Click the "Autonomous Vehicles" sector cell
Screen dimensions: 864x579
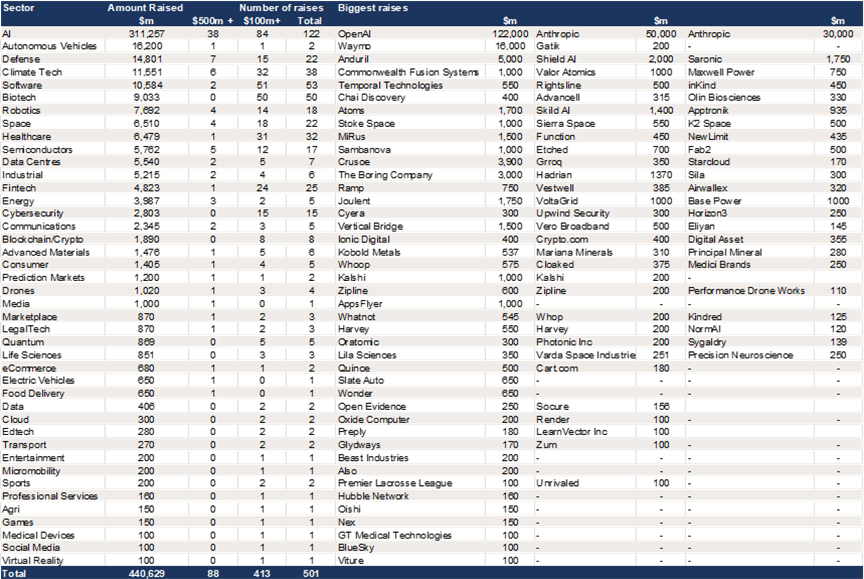(49, 46)
